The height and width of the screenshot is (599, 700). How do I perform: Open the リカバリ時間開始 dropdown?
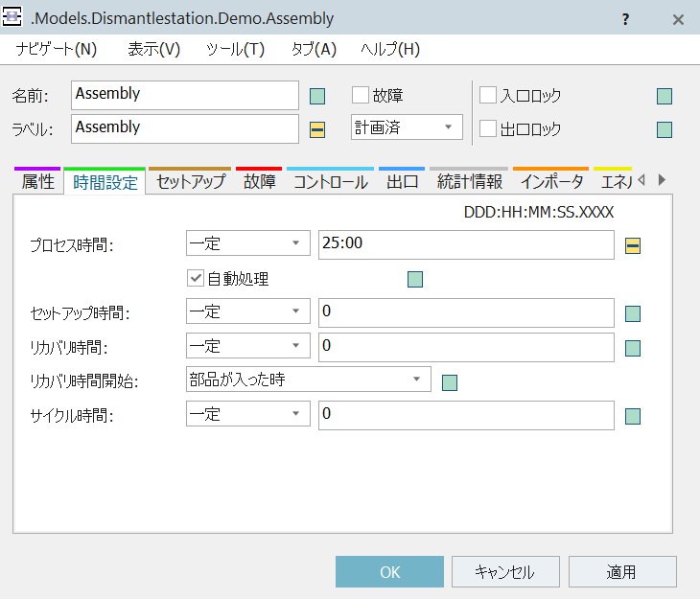pyautogui.click(x=309, y=380)
